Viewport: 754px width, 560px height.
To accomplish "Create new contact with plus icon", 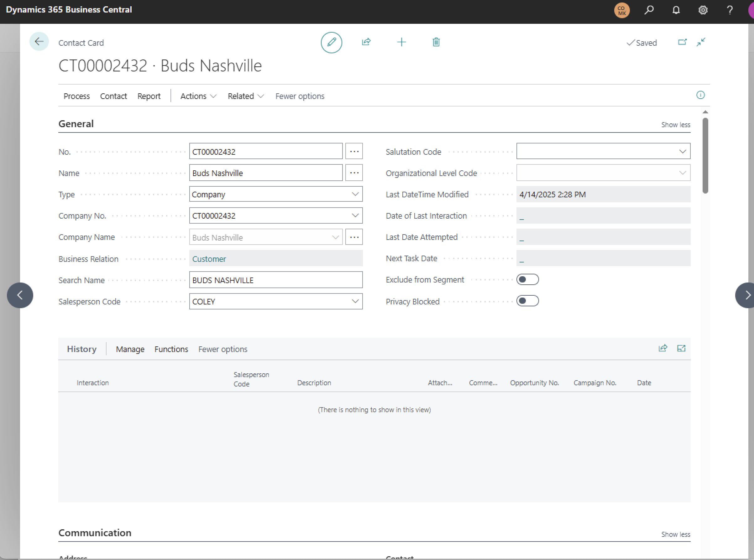I will pos(401,42).
